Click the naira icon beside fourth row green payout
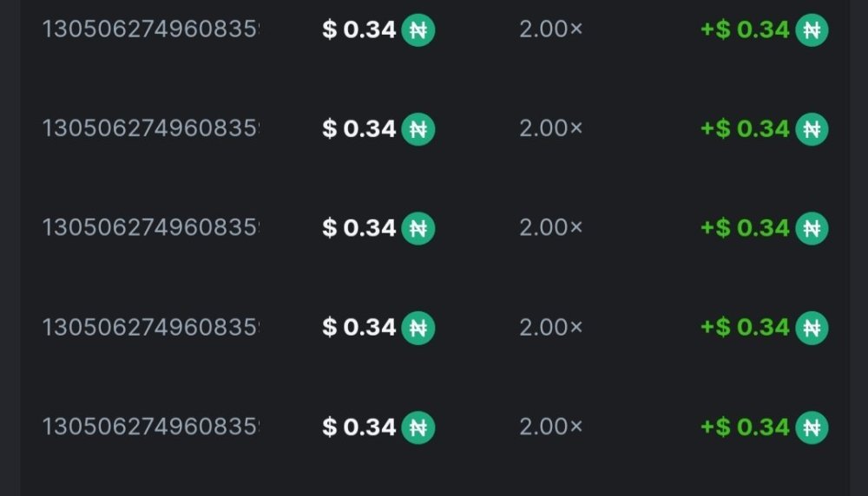The height and width of the screenshot is (496, 868). (x=812, y=328)
